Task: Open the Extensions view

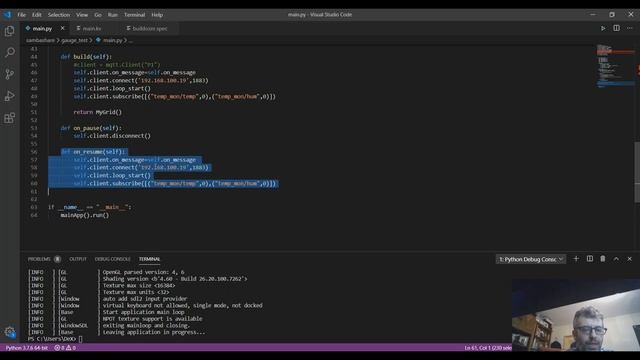Action: 9,118
